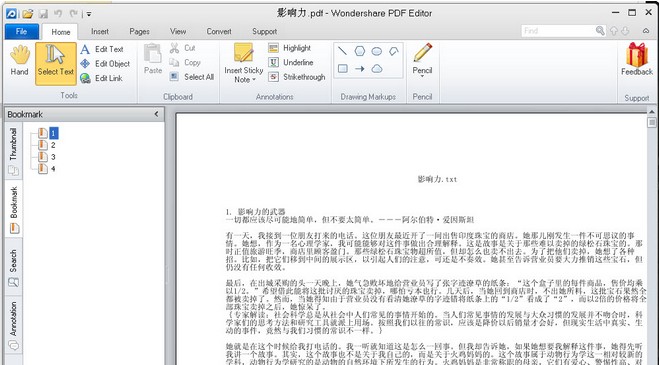The width and height of the screenshot is (659, 365).
Task: Select the Rectangle drawing markup
Action: pyautogui.click(x=343, y=69)
